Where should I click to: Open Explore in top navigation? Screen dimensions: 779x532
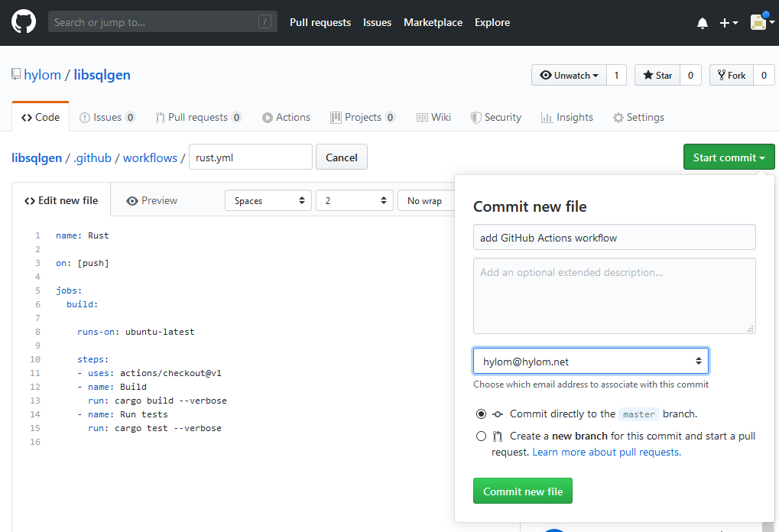pyautogui.click(x=492, y=22)
